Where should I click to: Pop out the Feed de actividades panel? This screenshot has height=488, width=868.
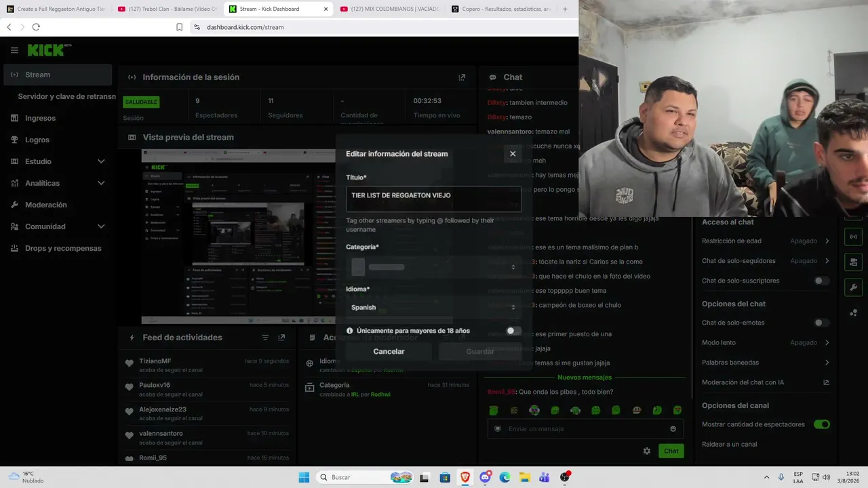281,338
